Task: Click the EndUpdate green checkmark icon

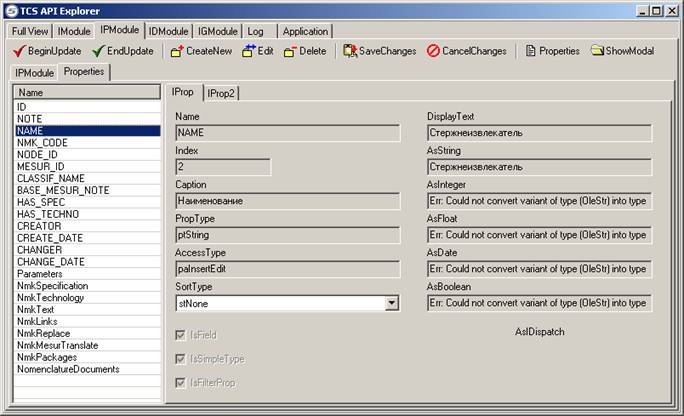Action: pos(97,51)
